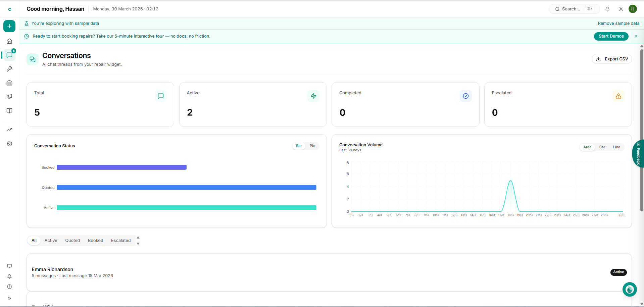Click the Export CSV button
Screen dimensions: 644x307
click(612, 59)
